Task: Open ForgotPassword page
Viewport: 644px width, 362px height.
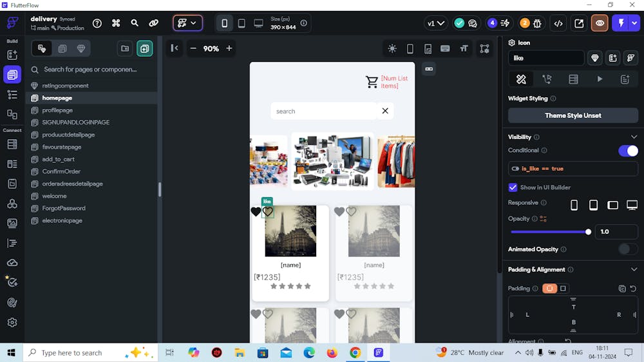Action: click(64, 208)
